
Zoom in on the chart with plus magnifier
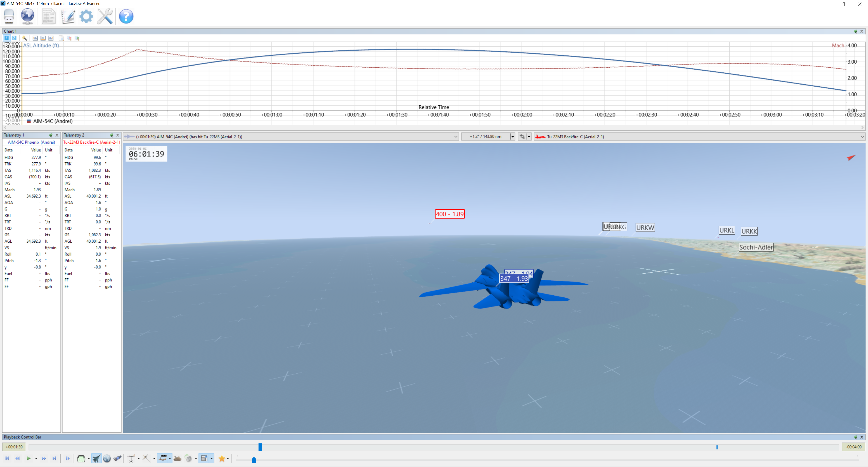point(77,38)
